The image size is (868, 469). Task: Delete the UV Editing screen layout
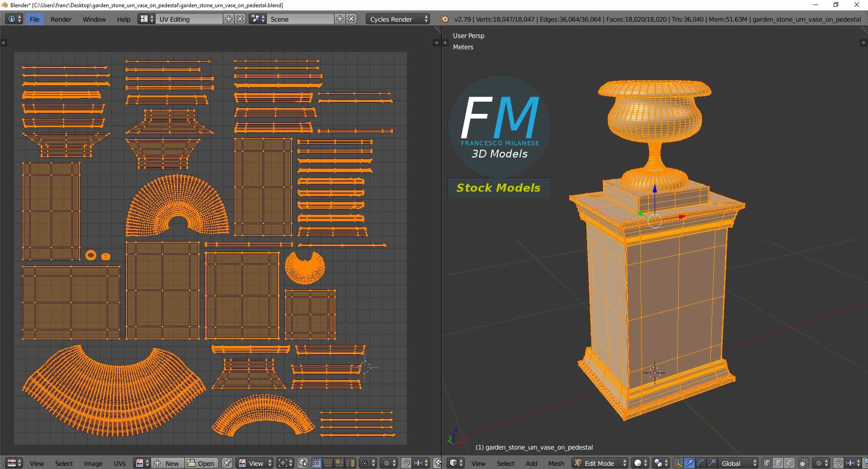pos(241,19)
